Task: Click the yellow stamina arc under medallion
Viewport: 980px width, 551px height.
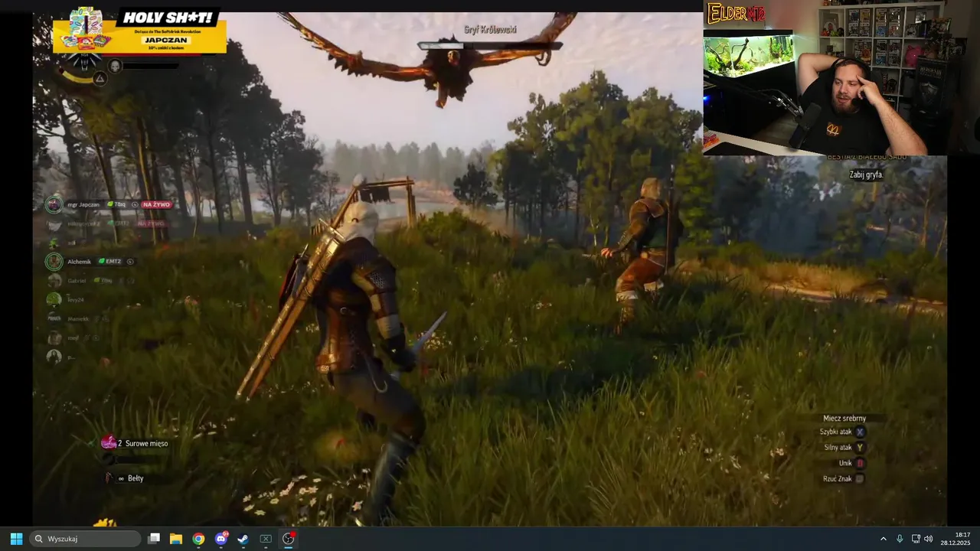Action: click(75, 78)
